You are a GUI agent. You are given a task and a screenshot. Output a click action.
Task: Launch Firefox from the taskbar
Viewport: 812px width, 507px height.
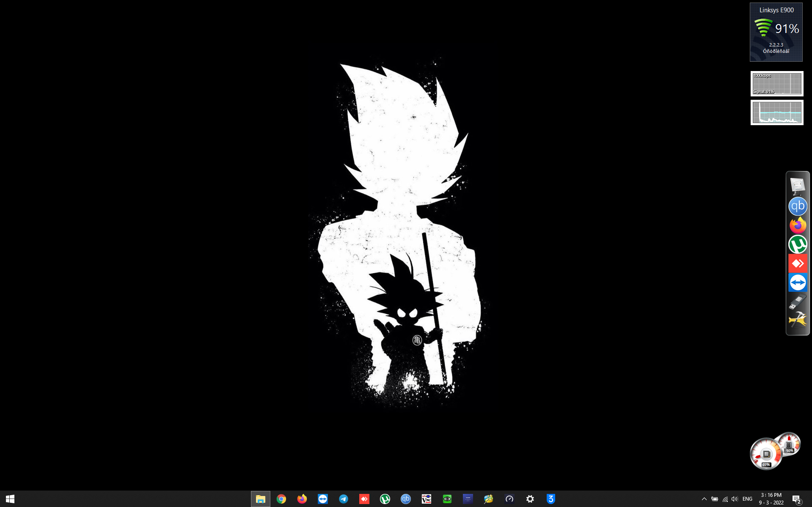point(302,499)
